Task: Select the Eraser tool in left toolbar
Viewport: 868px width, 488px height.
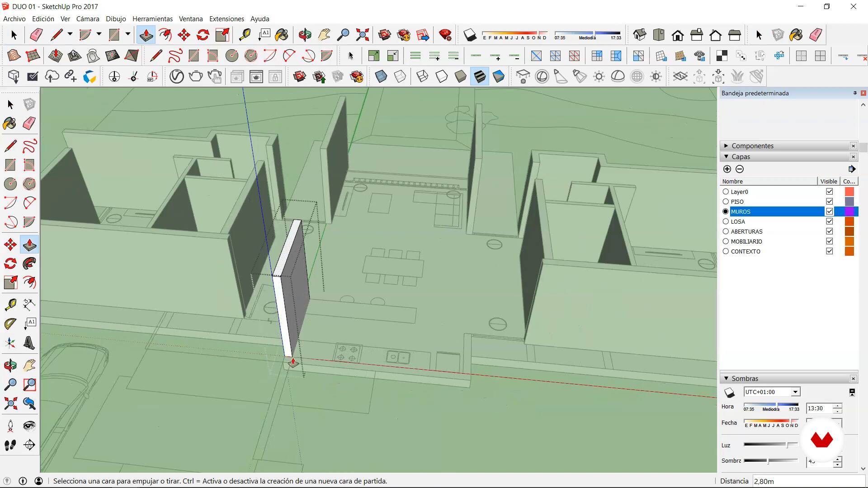Action: [29, 123]
